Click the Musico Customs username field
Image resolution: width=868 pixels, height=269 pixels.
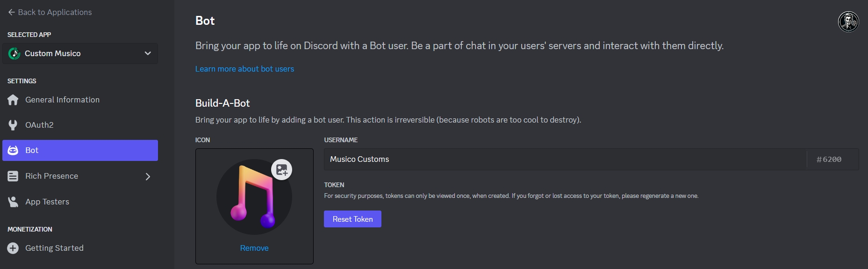pyautogui.click(x=565, y=159)
